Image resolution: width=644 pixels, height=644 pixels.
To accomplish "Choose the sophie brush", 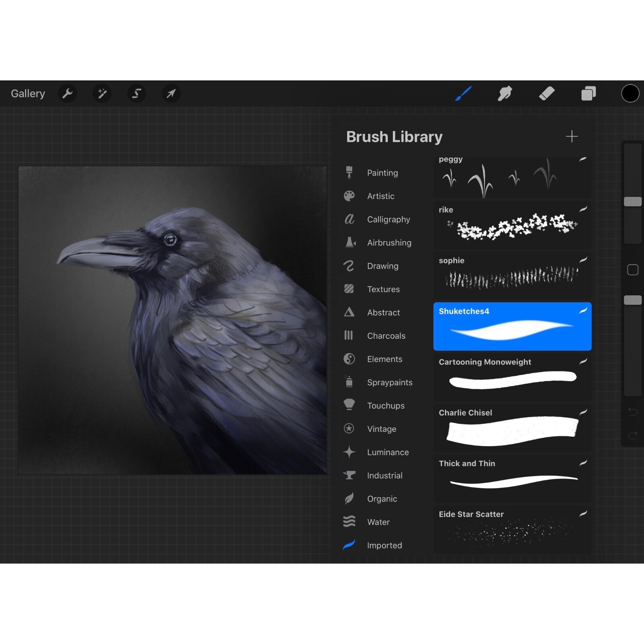I will click(x=512, y=276).
